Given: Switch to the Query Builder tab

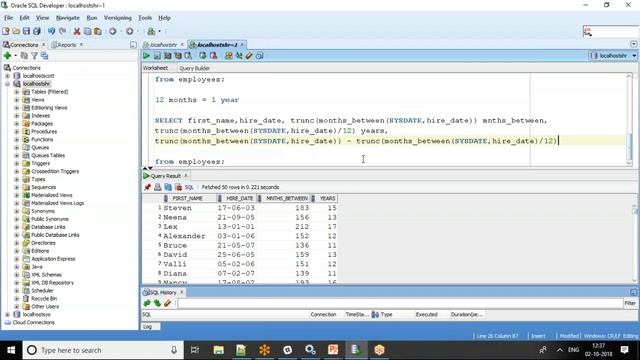Looking at the screenshot, I should pos(194,68).
